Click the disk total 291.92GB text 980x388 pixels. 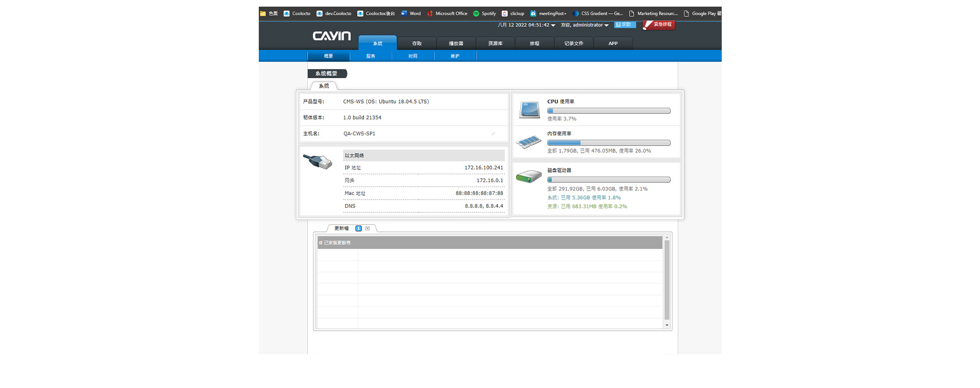pyautogui.click(x=597, y=189)
